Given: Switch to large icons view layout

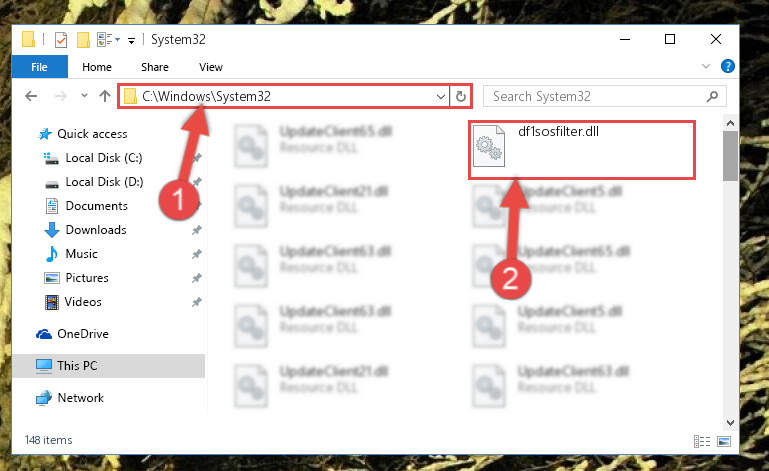Looking at the screenshot, I should [x=724, y=441].
